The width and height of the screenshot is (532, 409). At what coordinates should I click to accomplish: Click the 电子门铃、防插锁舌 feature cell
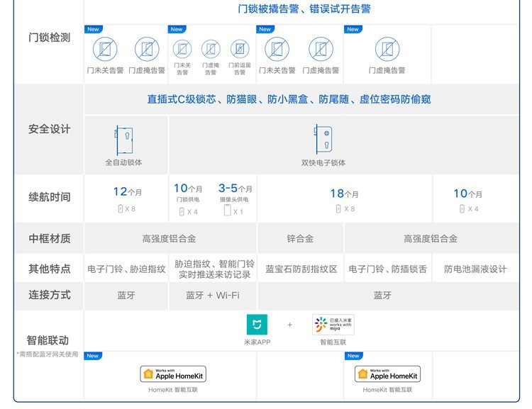coord(387,269)
